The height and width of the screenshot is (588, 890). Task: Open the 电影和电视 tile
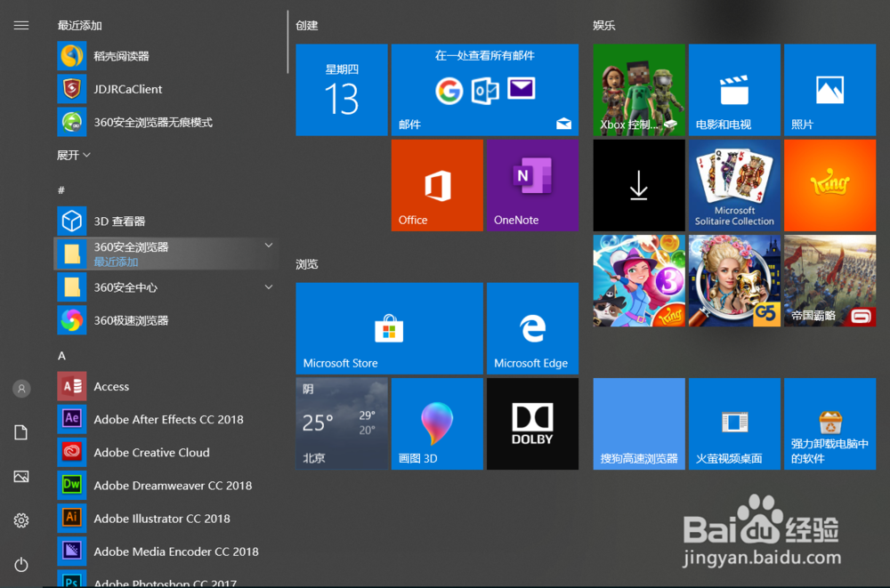click(734, 90)
